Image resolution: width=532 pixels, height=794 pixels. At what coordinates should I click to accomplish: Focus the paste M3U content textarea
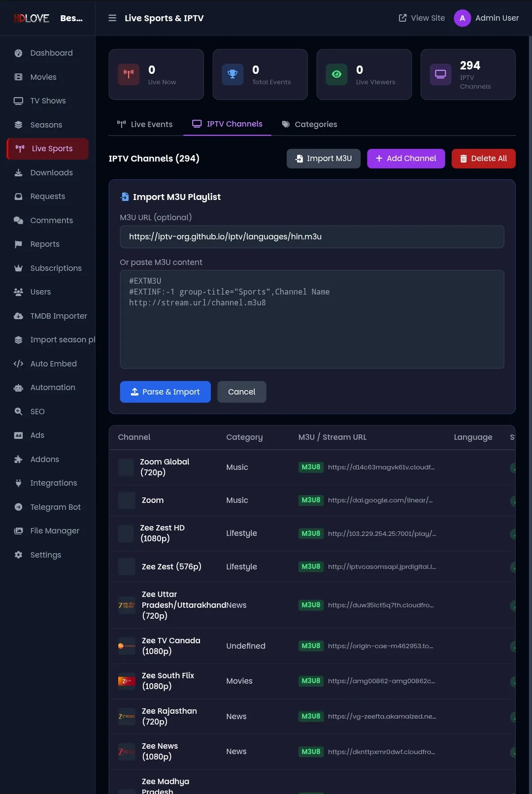(x=312, y=319)
